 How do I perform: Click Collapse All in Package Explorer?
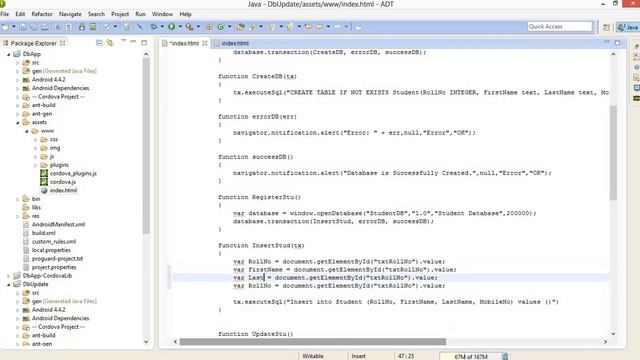pyautogui.click(x=99, y=43)
